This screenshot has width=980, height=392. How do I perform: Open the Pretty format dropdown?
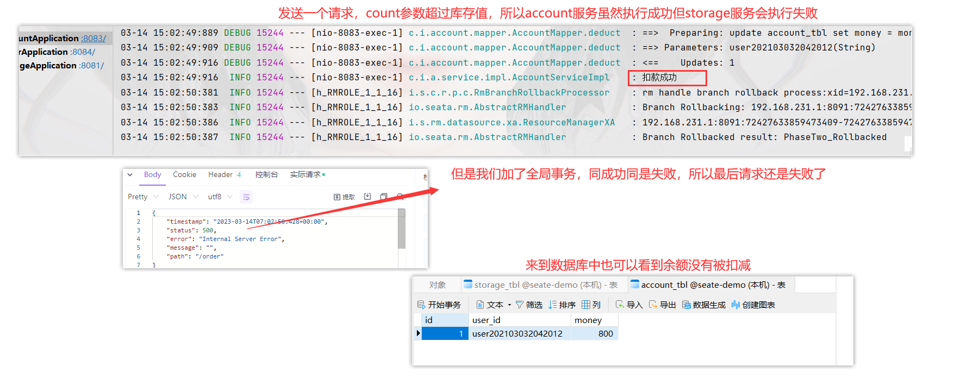pyautogui.click(x=143, y=197)
